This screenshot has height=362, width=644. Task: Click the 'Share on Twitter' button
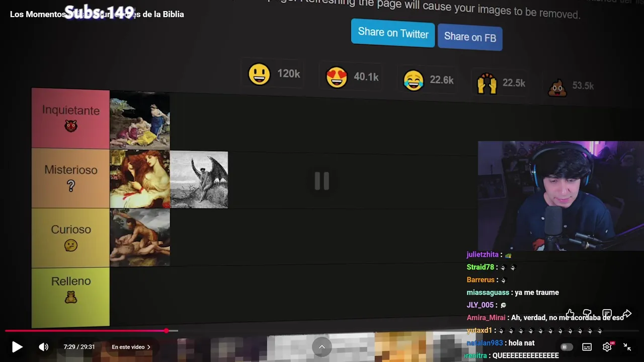(x=393, y=33)
